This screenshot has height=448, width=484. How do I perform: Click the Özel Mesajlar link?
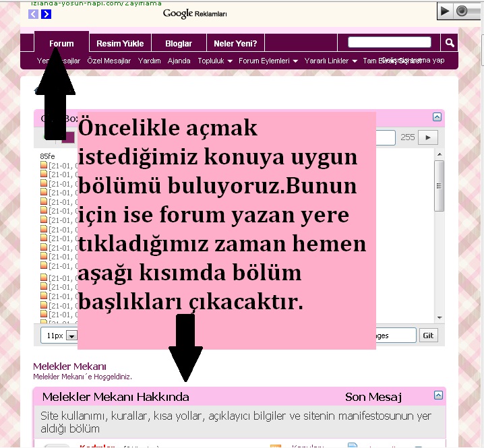coord(109,61)
